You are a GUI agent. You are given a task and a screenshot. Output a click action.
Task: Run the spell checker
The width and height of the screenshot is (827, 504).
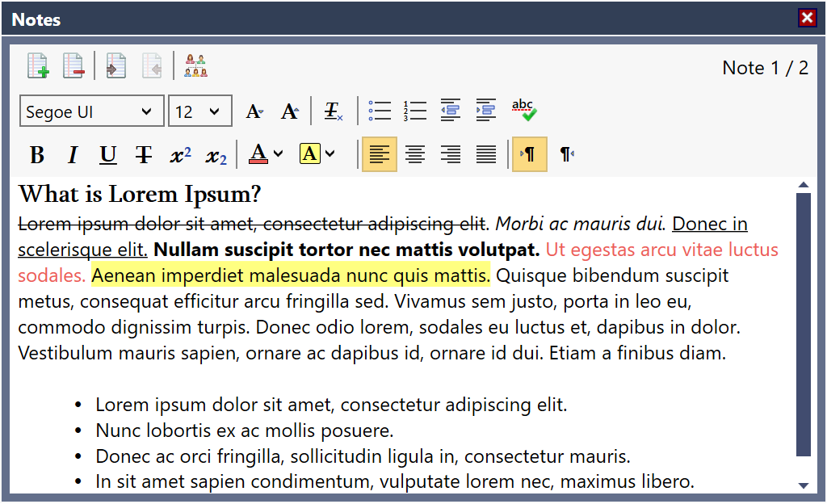[x=523, y=107]
